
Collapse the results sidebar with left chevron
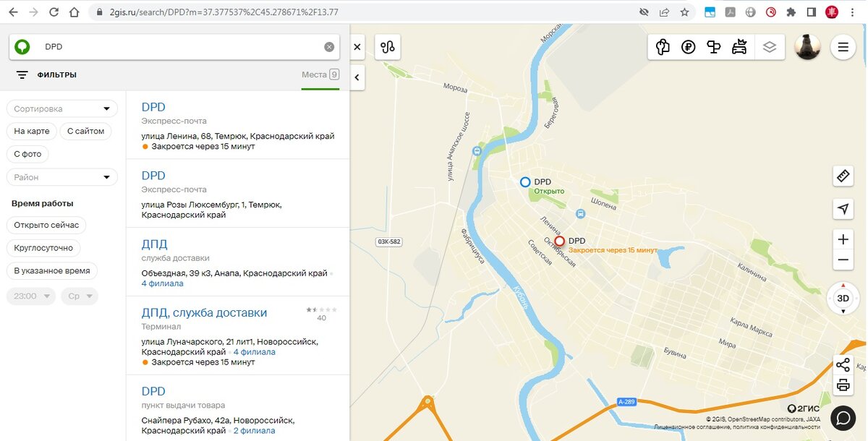pos(357,76)
